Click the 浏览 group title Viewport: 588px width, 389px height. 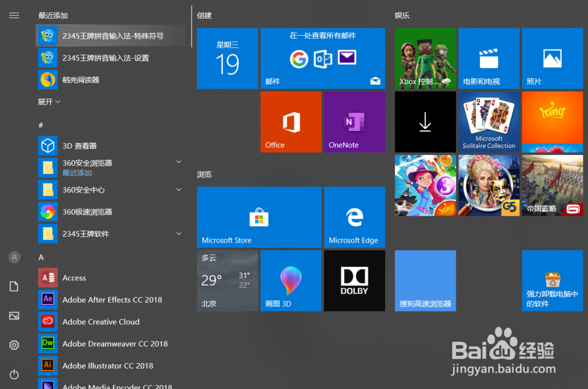point(205,175)
